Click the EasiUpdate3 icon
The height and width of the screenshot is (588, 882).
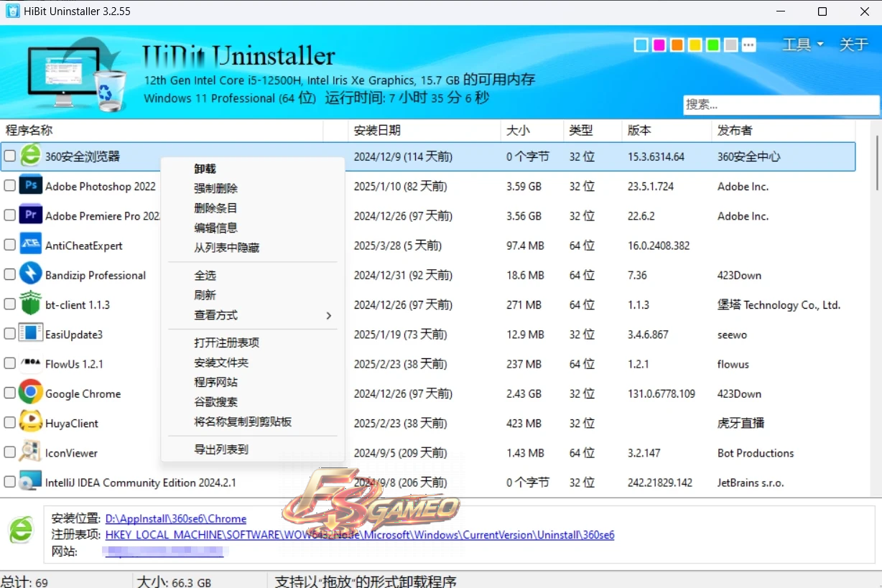click(30, 334)
